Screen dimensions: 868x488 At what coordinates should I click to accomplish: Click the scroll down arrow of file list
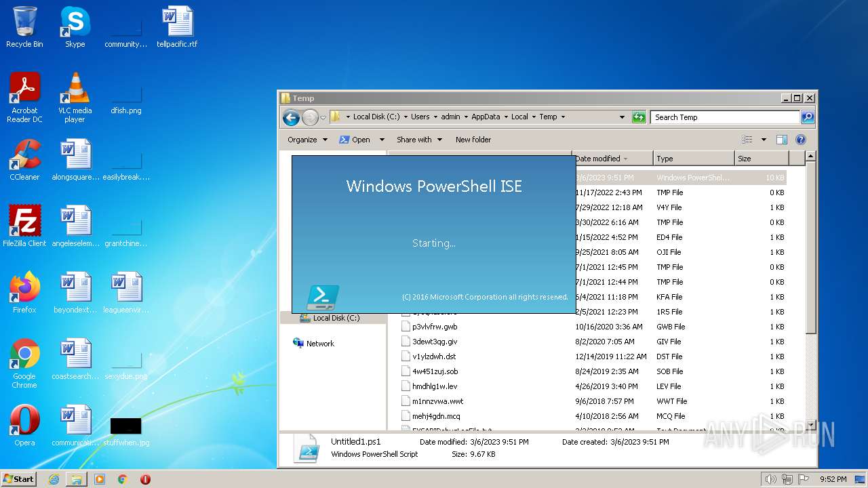click(810, 425)
